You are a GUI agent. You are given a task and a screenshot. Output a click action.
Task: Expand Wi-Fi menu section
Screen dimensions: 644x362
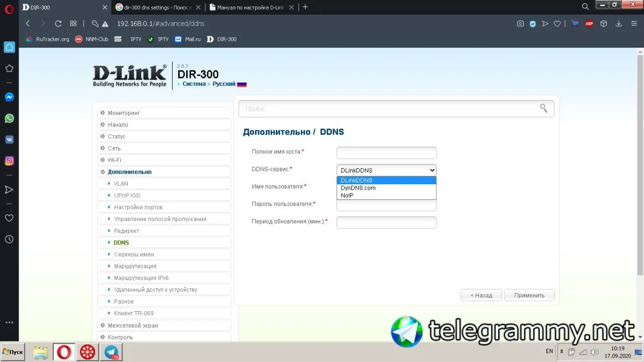pos(164,160)
